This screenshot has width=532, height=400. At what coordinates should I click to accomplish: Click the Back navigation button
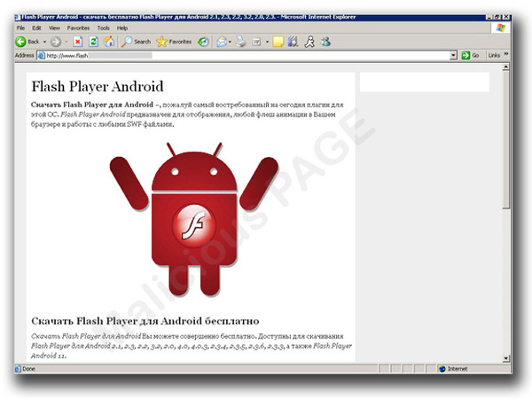tap(27, 42)
